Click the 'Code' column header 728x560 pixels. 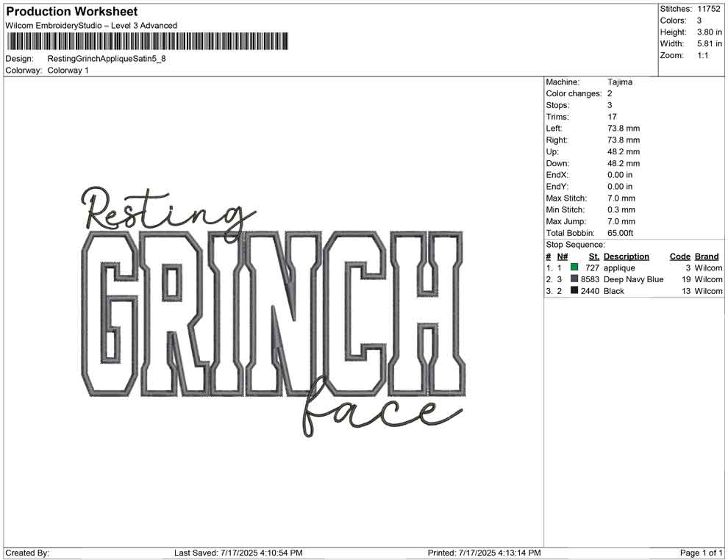tap(680, 256)
